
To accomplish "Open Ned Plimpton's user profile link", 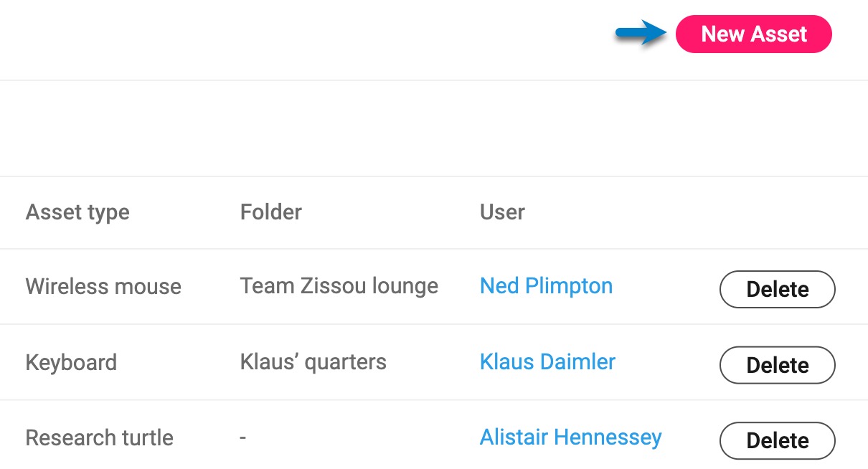I will (x=546, y=286).
